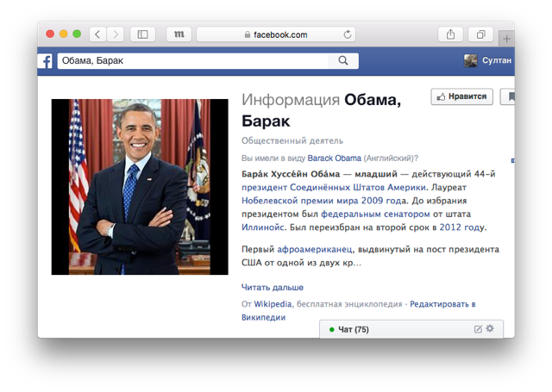Open Султан profile in top bar
The image size is (552, 392).
[x=488, y=60]
